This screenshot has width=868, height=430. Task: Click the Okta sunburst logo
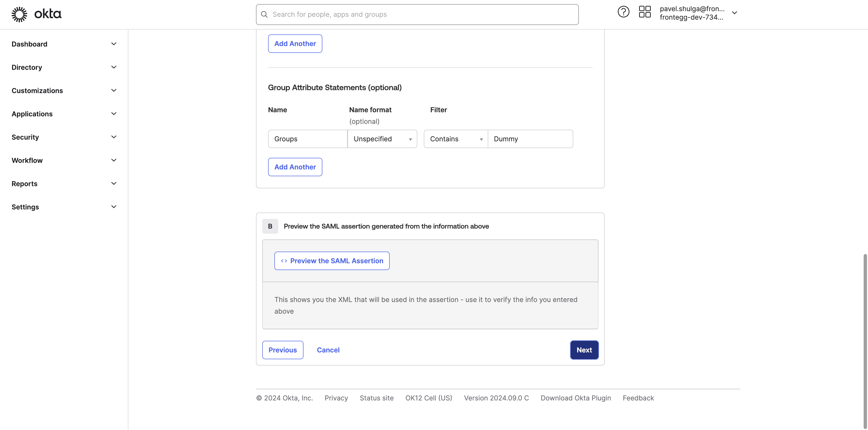tap(19, 14)
